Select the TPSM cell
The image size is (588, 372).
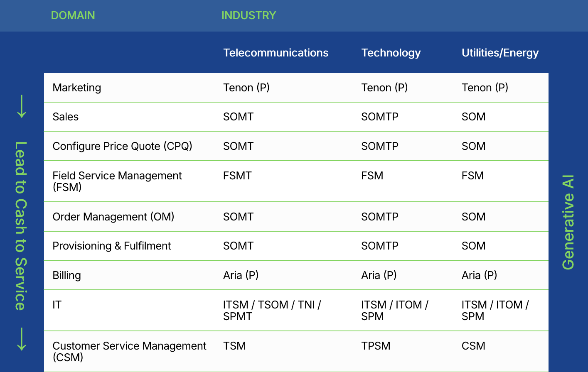(376, 346)
